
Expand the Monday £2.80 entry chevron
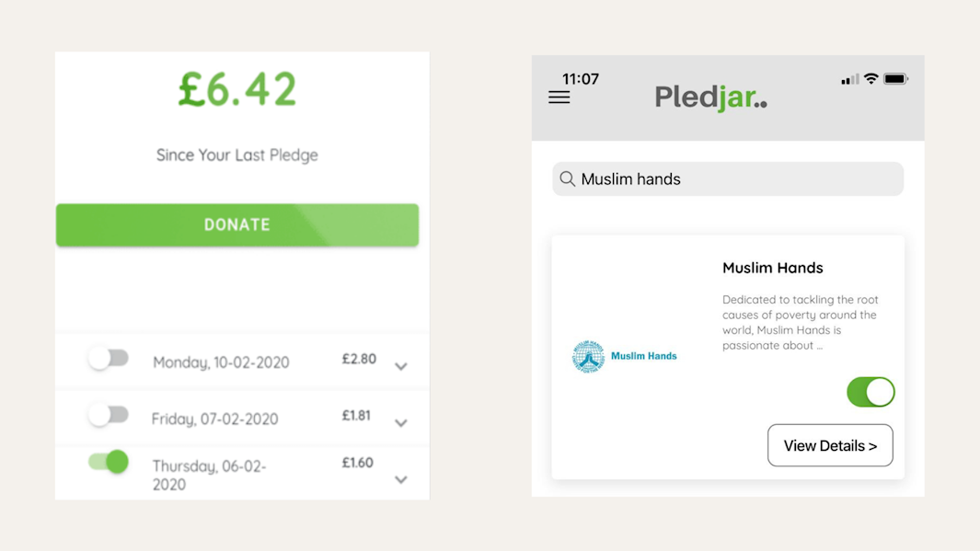point(401,367)
